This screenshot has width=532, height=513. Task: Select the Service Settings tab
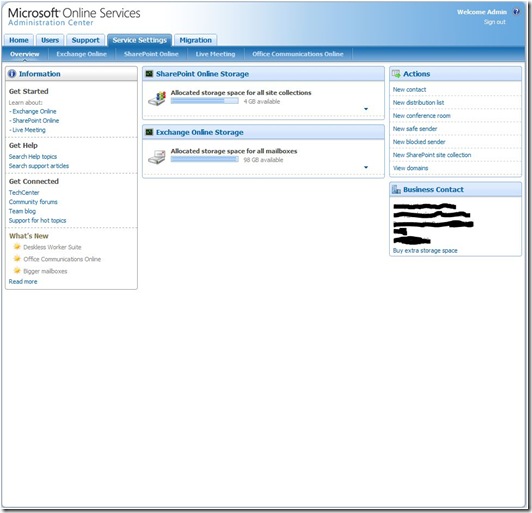click(x=139, y=40)
